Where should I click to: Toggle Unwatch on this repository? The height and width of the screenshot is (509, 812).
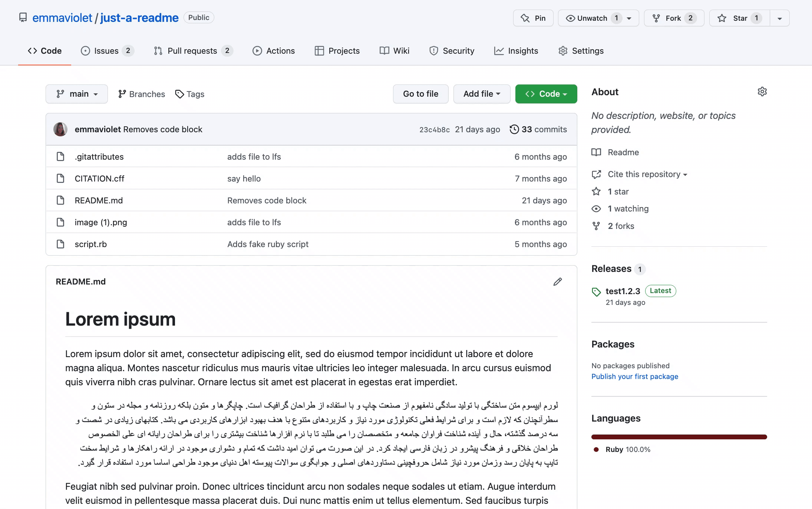pyautogui.click(x=598, y=18)
